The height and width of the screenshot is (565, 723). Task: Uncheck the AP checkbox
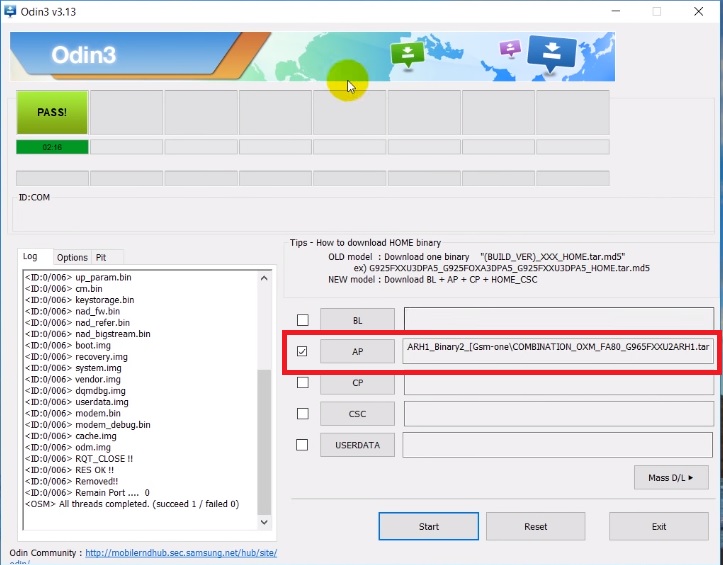pyautogui.click(x=302, y=351)
